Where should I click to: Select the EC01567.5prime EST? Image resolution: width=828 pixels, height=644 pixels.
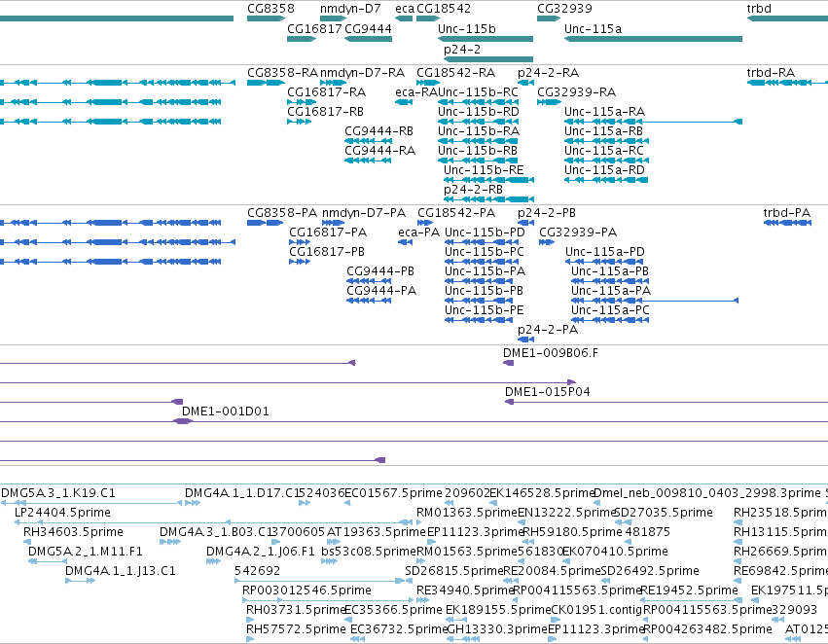347,503
